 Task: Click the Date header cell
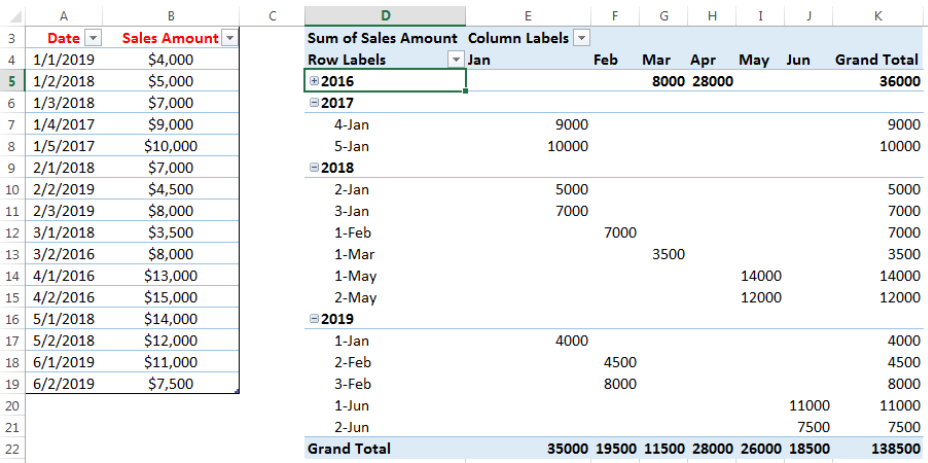point(63,38)
